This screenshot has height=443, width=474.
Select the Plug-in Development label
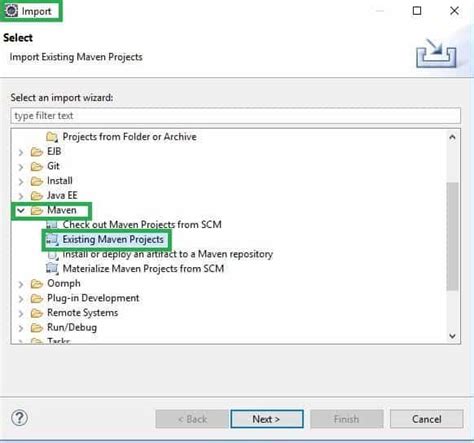point(93,298)
